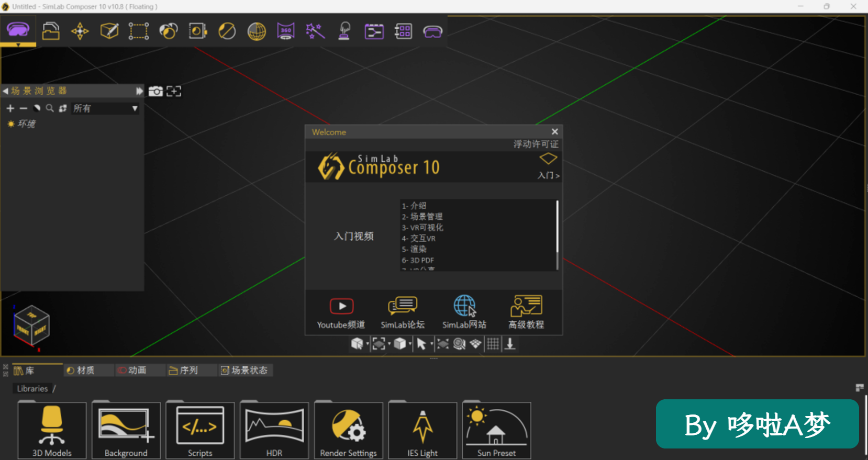
Task: Open dropdown arrow beside pointer tool
Action: pyautogui.click(x=431, y=344)
